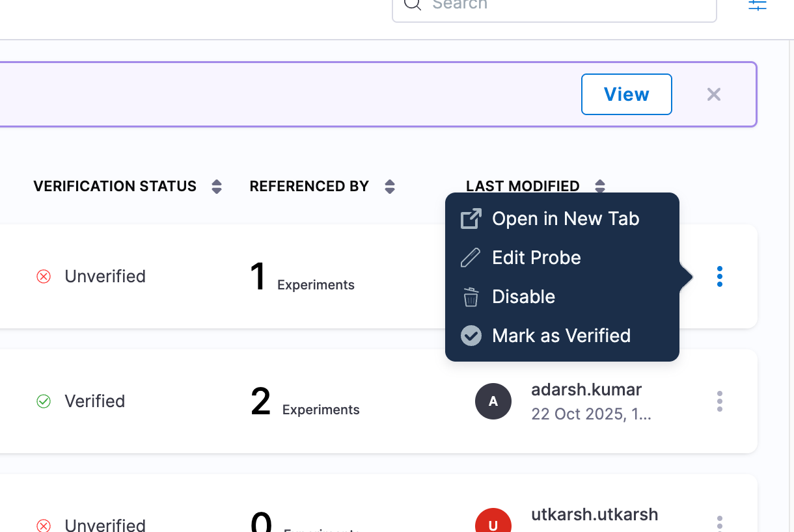The image size is (794, 532).
Task: Click adarsh.kumar avatar circle
Action: [493, 401]
